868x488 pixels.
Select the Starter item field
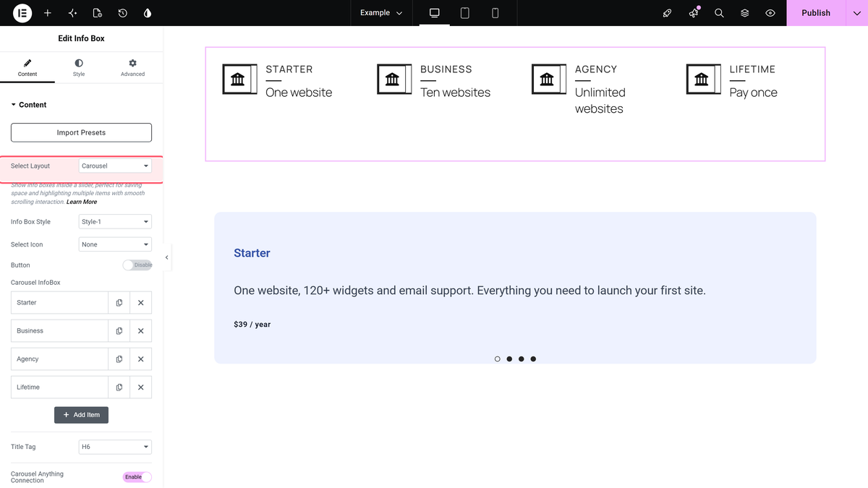[x=59, y=303]
